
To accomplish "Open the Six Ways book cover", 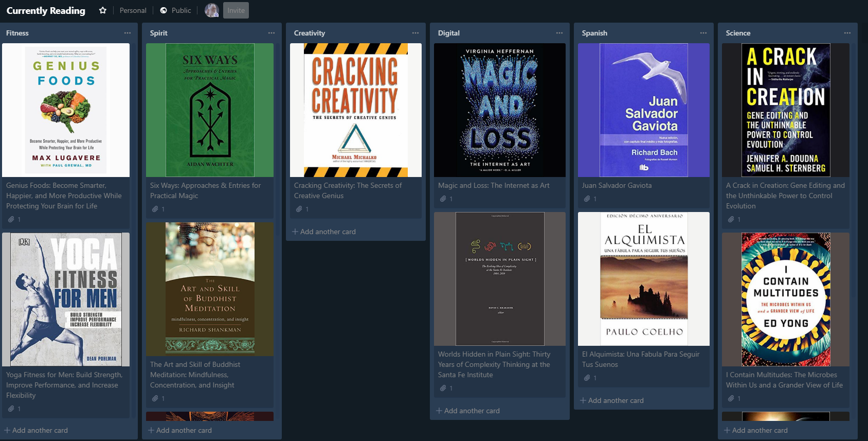I will (x=210, y=110).
